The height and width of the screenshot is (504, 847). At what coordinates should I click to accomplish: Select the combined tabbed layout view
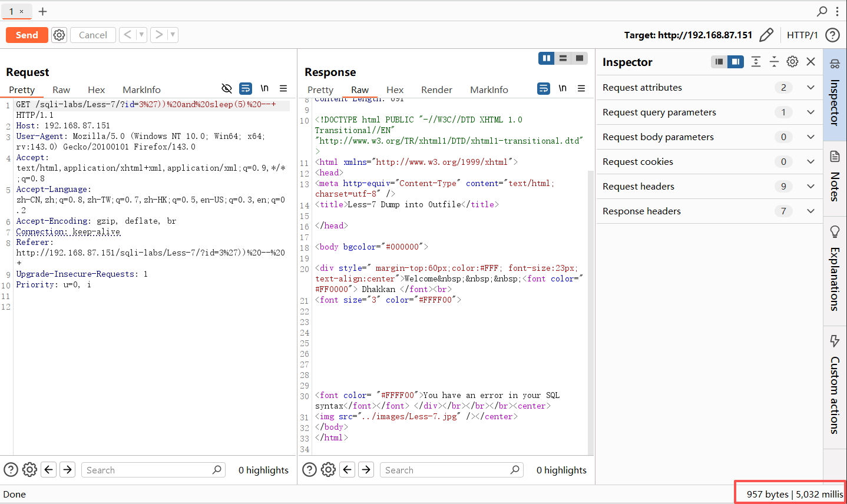click(x=580, y=58)
